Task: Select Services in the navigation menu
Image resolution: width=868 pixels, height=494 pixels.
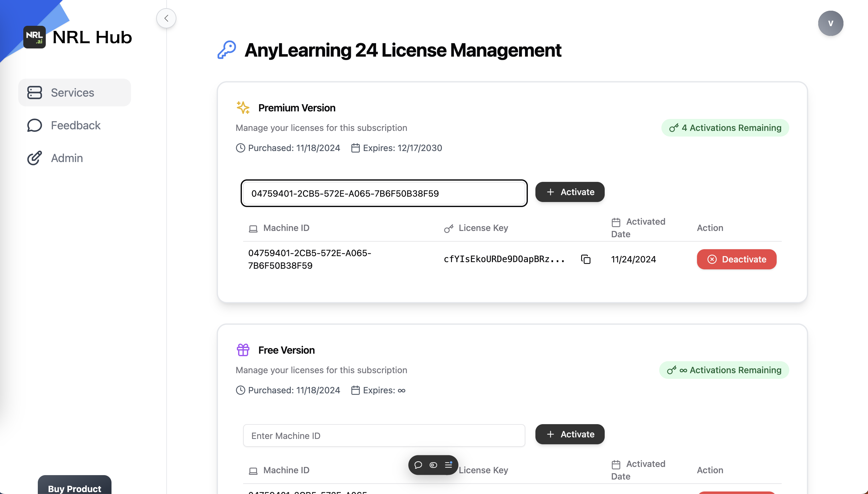Action: pyautogui.click(x=72, y=92)
